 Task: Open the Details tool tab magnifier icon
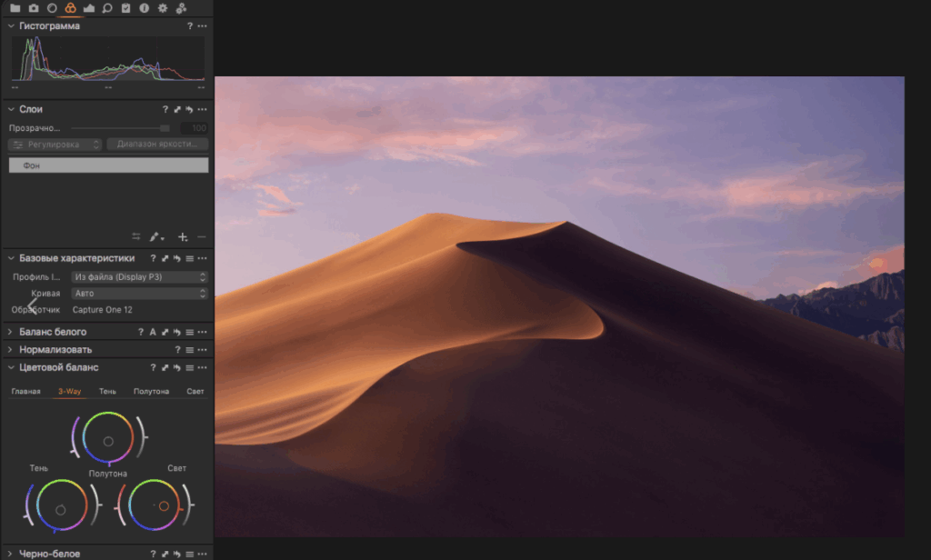107,8
